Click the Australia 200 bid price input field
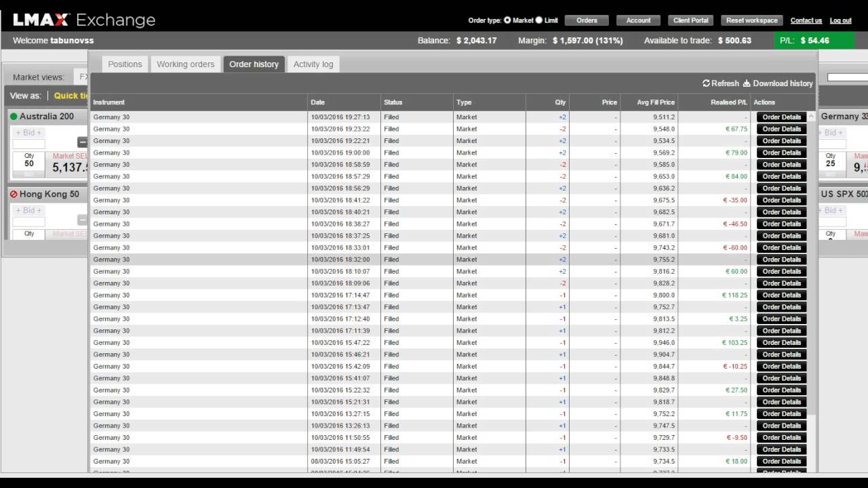 tap(28, 144)
